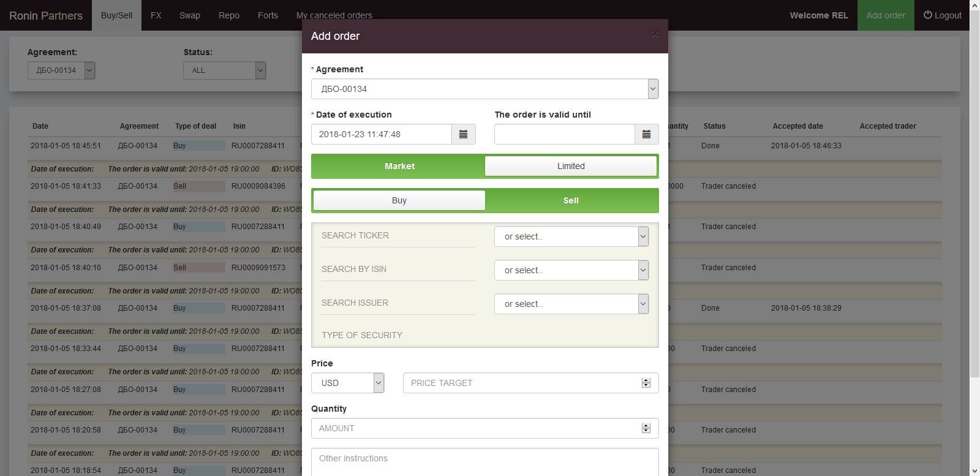Click the Other instructions text area
980x476 pixels.
tap(485, 462)
